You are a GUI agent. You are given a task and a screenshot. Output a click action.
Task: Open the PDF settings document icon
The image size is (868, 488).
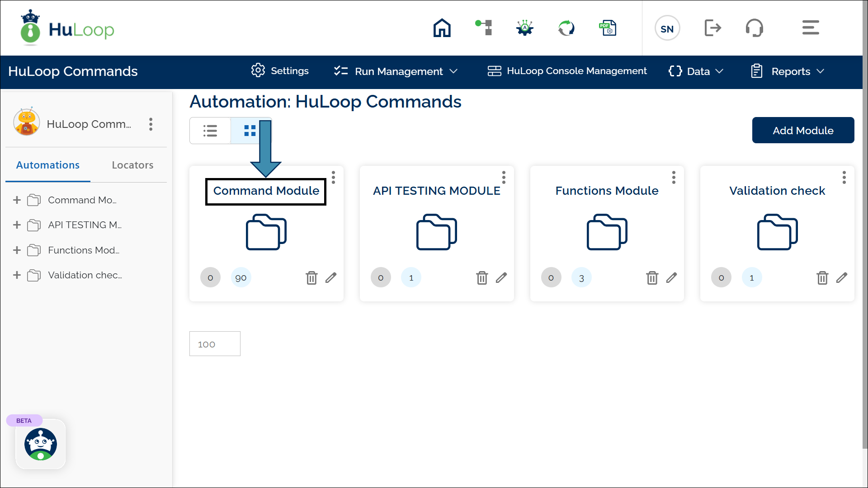[608, 28]
